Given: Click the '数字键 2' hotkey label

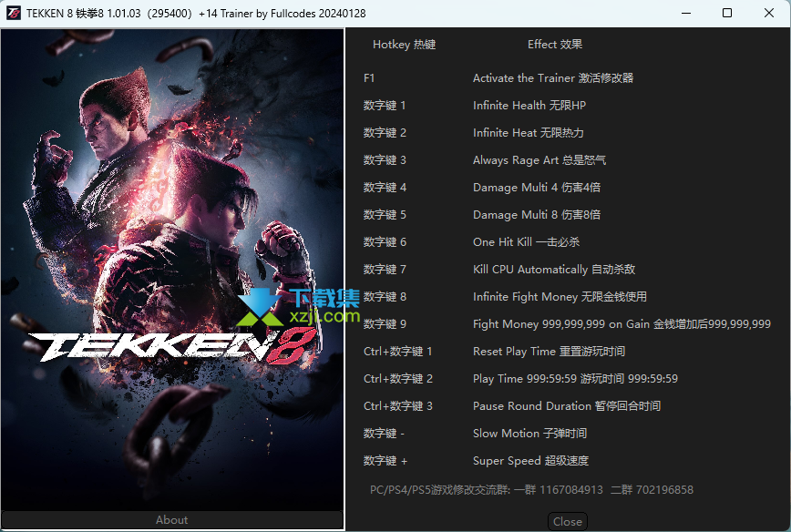Looking at the screenshot, I should [x=385, y=133].
